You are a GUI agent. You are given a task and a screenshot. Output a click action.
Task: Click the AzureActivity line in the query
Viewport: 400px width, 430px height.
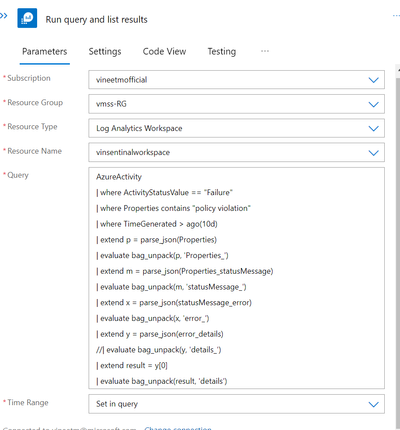[119, 177]
